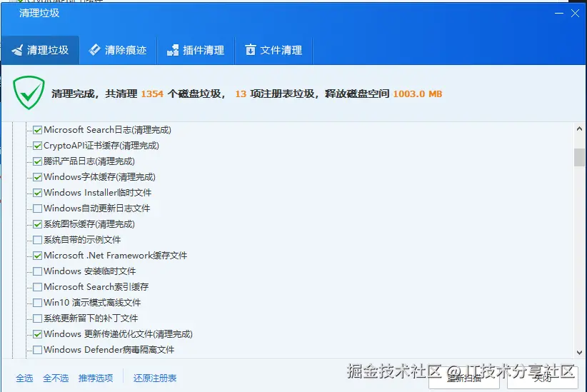Click the broom icon on 清理垃圾 tab

pos(17,50)
